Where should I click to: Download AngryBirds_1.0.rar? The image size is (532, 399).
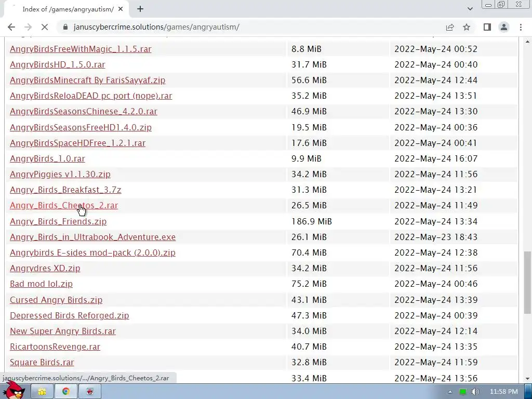[47, 158]
